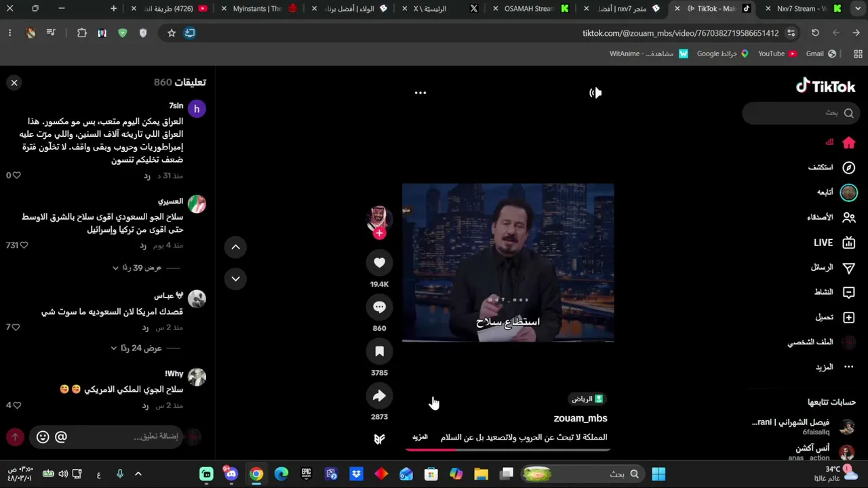Reply to the comment by Why!
Viewport: 868px width, 488px height.
pyautogui.click(x=145, y=406)
